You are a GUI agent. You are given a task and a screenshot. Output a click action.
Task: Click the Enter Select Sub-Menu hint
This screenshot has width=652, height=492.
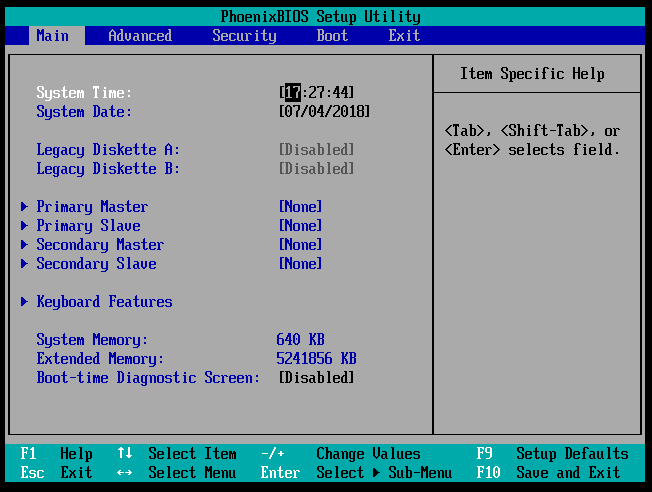[356, 472]
